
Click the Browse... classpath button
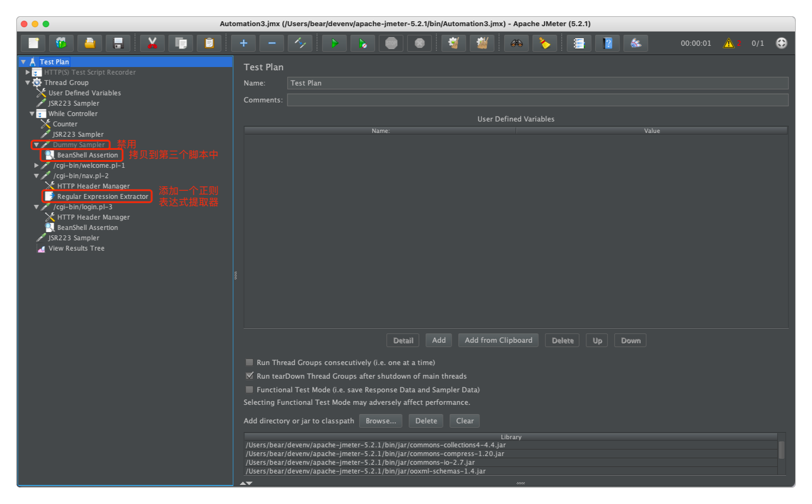click(381, 421)
